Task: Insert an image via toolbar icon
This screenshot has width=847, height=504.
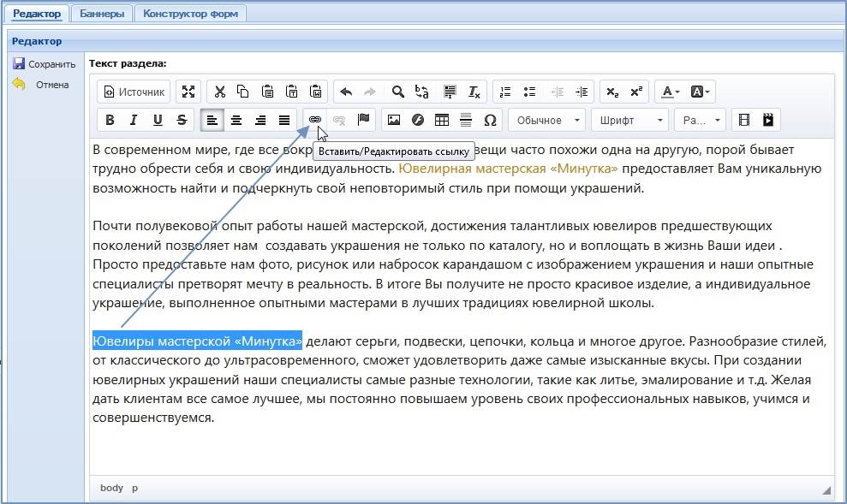Action: (x=394, y=120)
